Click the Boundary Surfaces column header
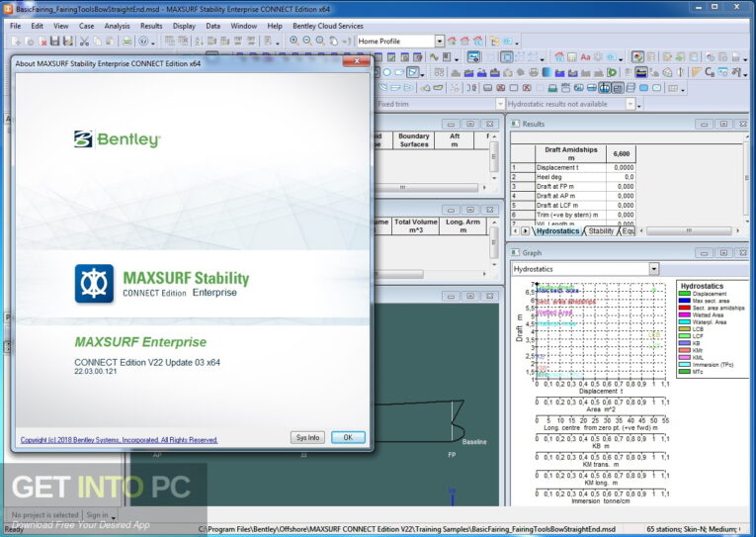 pyautogui.click(x=414, y=139)
